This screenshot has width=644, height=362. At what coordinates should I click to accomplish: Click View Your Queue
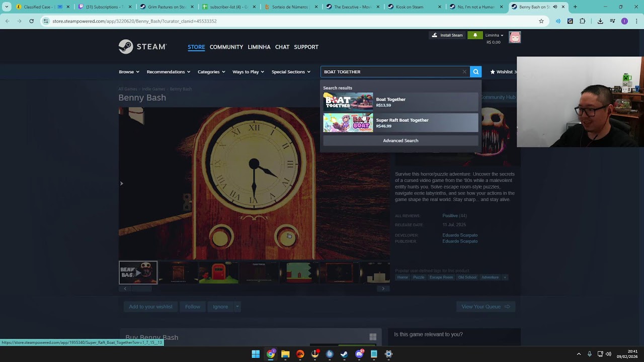[x=486, y=307]
